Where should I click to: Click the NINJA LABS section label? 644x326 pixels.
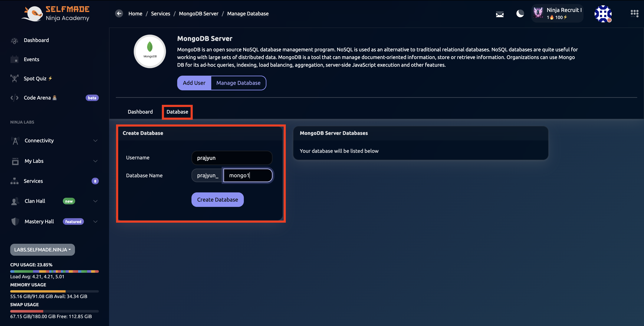(x=22, y=122)
